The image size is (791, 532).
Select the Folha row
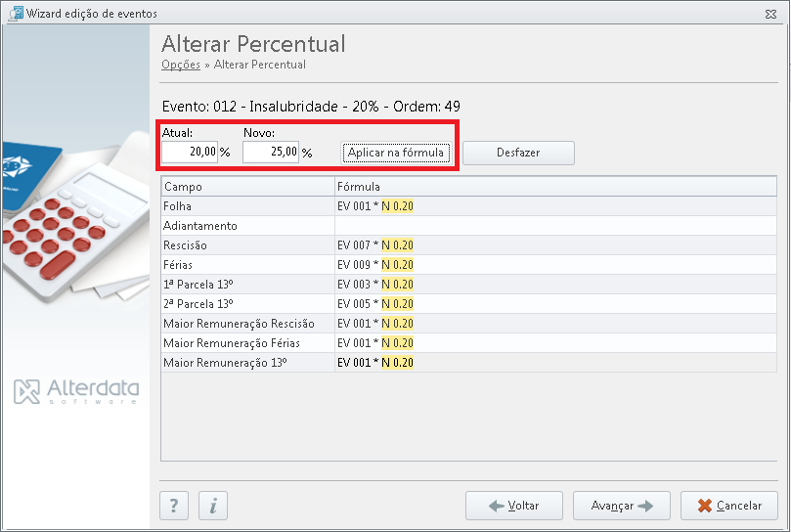click(x=469, y=206)
